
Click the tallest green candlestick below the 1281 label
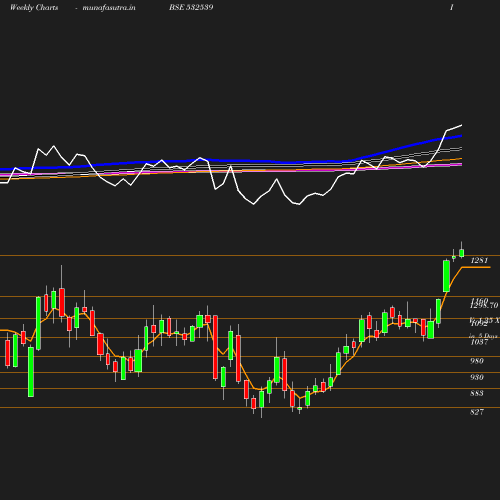click(x=446, y=276)
